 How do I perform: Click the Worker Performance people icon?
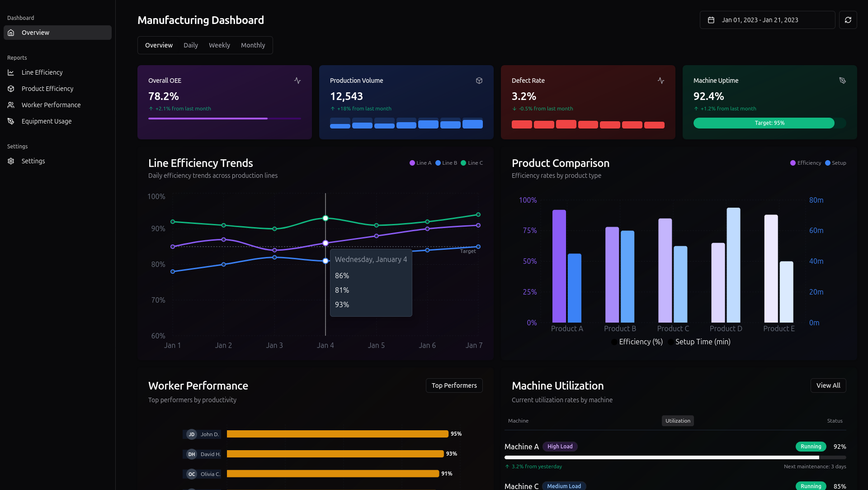pyautogui.click(x=11, y=105)
